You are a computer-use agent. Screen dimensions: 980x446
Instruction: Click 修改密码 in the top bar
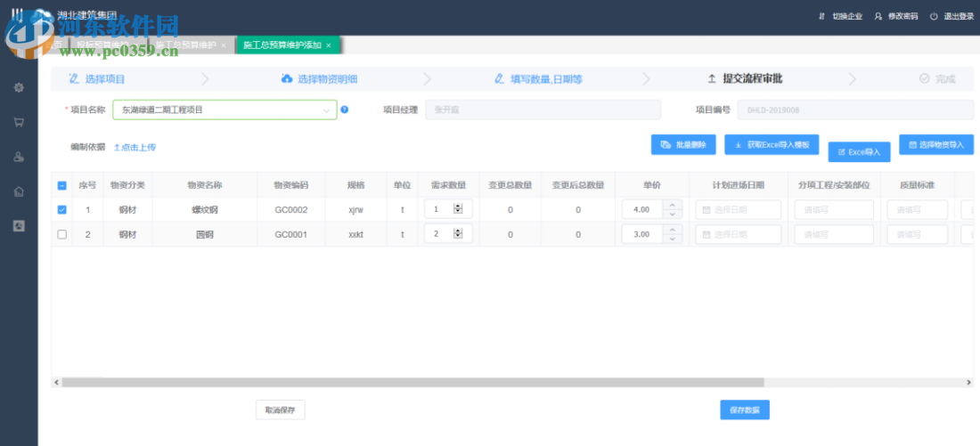[902, 16]
